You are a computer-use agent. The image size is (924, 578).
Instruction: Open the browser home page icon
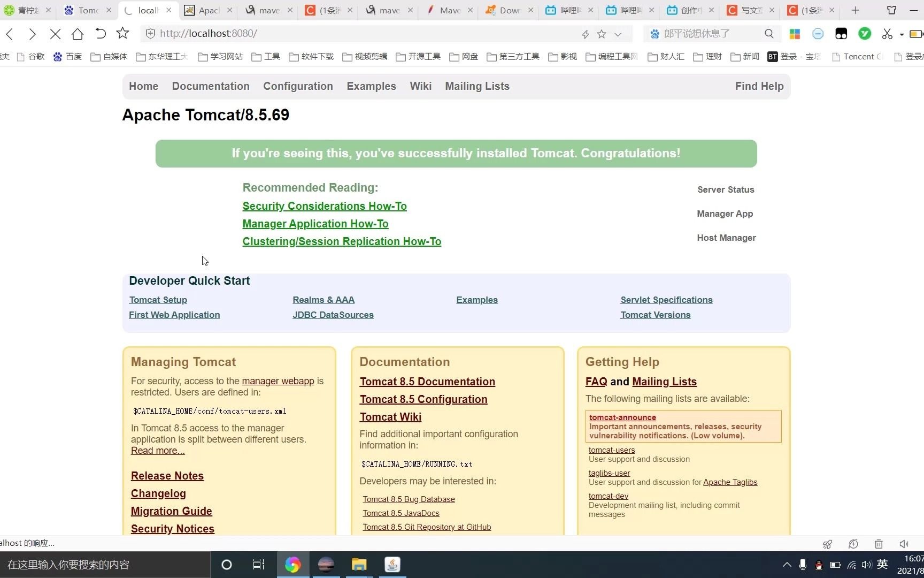pyautogui.click(x=78, y=34)
